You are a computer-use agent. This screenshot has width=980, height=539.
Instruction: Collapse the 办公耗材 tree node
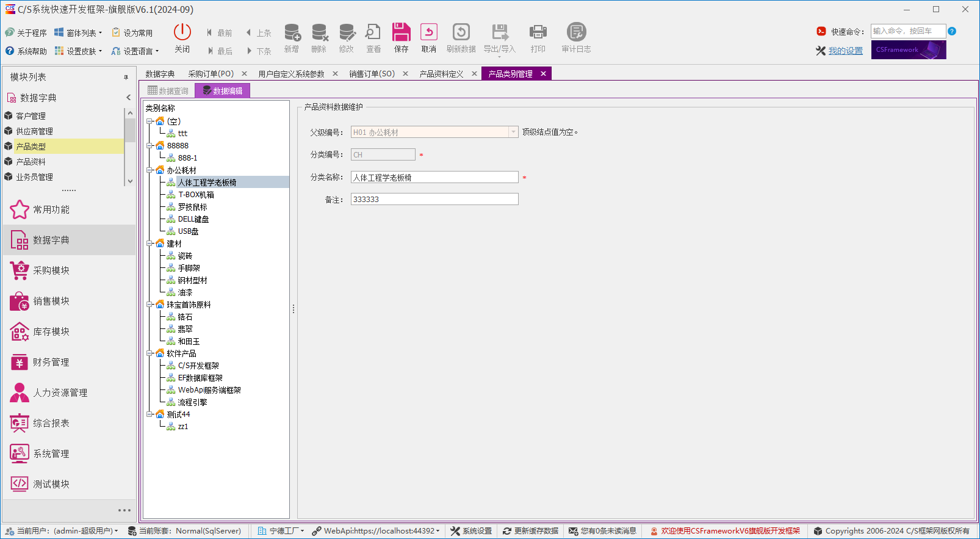150,170
